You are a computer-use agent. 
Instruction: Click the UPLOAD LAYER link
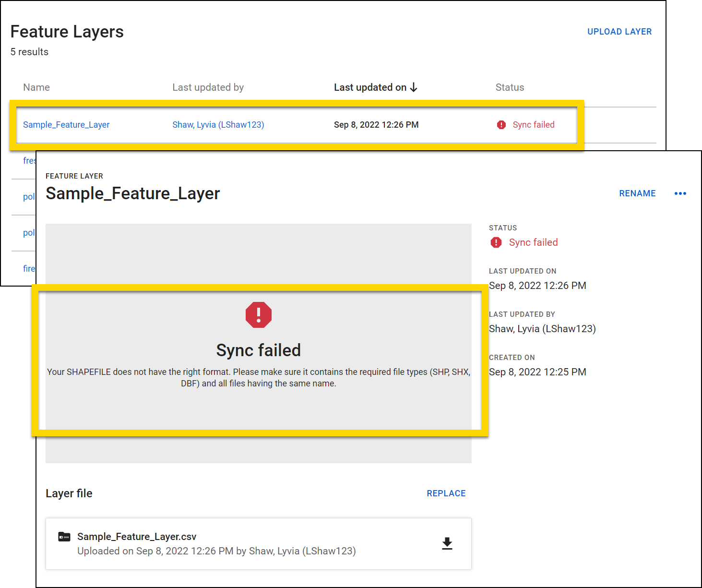[x=619, y=31]
